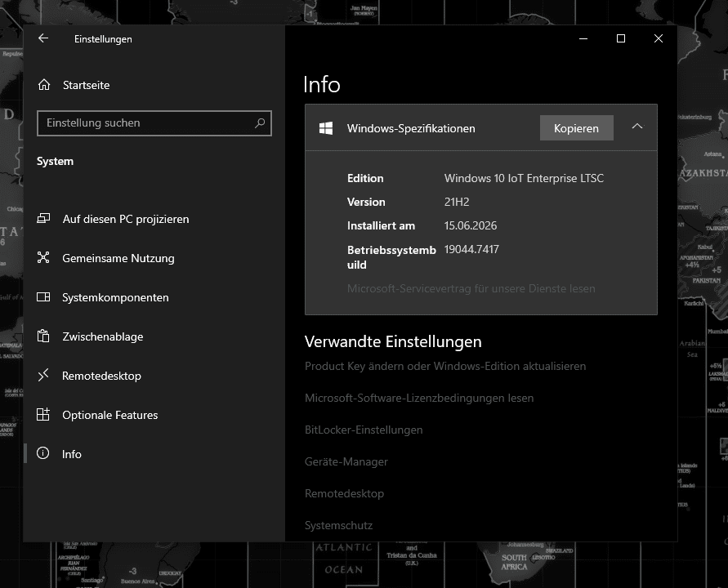
Task: Open Product Key ändern link
Action: tap(444, 366)
